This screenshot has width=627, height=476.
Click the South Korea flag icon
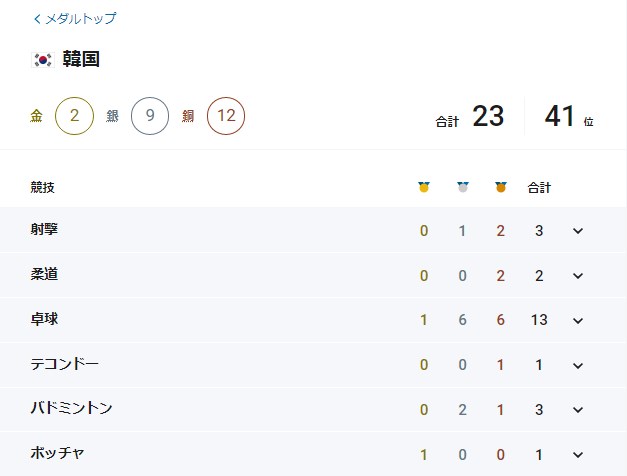click(x=42, y=60)
